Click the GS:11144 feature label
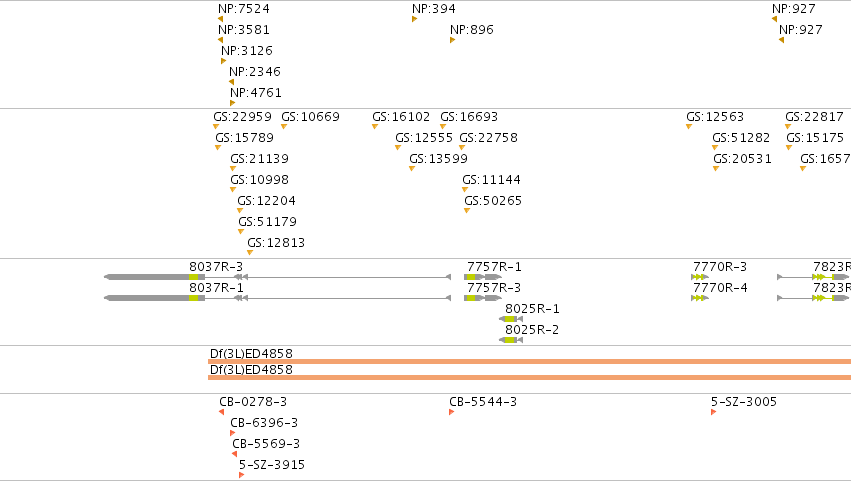Viewport: 851px width, 481px height. (x=491, y=180)
